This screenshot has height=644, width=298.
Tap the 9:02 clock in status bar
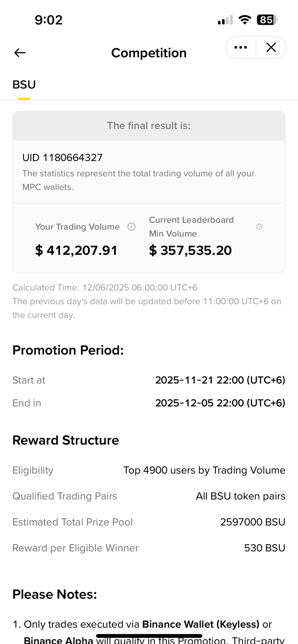coord(49,20)
